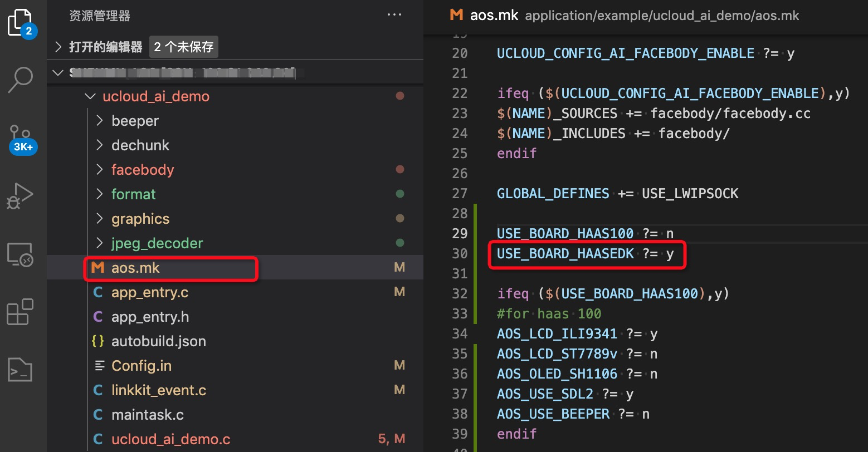Image resolution: width=868 pixels, height=452 pixels.
Task: Click the C file icon beside app_entry.c
Action: [98, 292]
